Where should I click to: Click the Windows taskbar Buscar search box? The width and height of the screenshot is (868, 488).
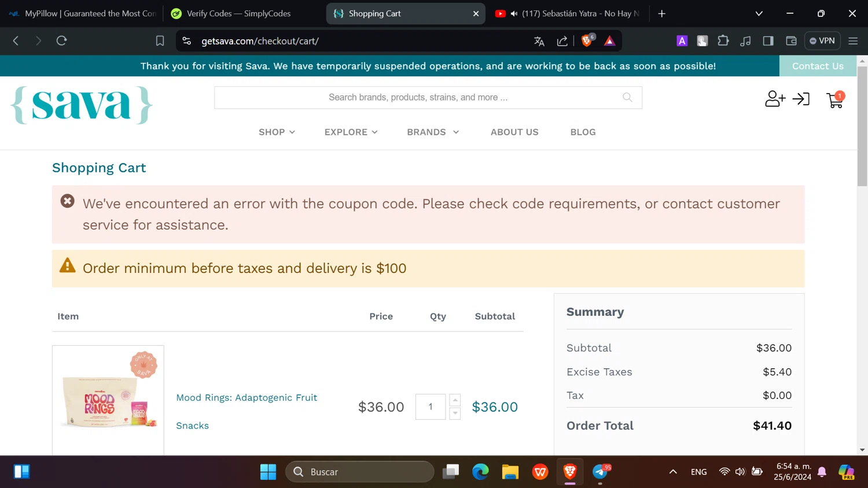(360, 472)
